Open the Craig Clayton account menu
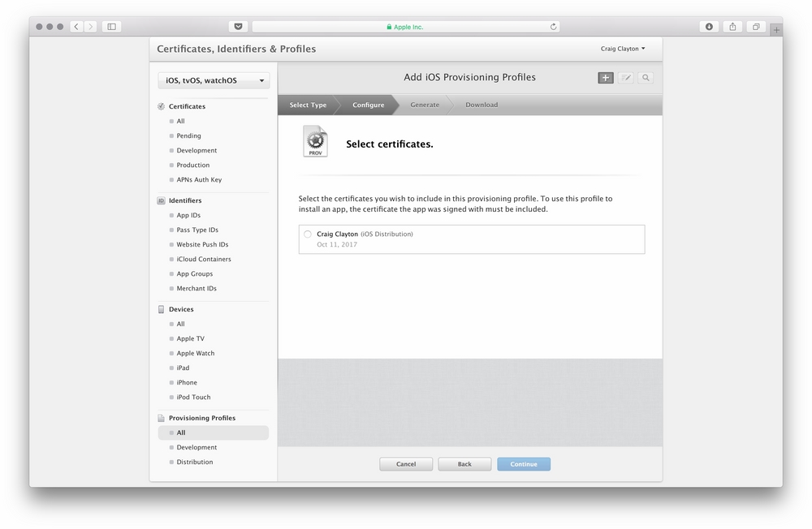Image resolution: width=812 pixels, height=529 pixels. [x=623, y=49]
